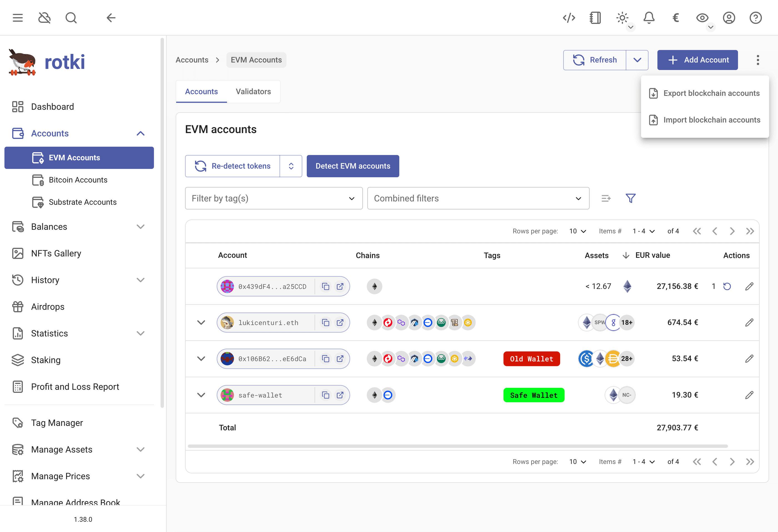
Task: Select Import blockchain accounts
Action: point(705,120)
